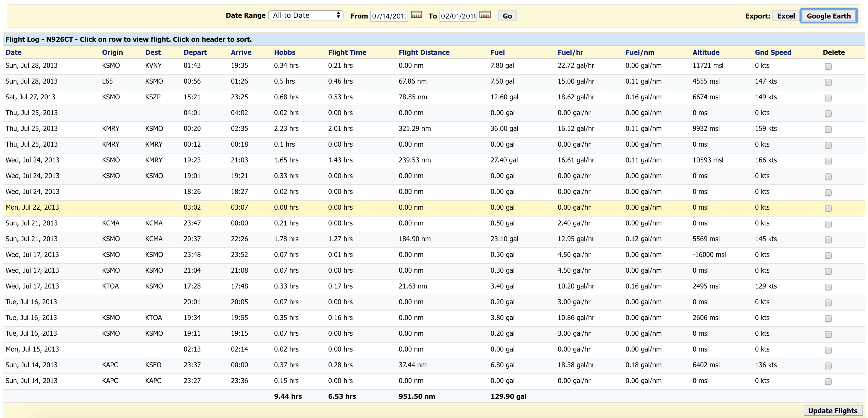The image size is (868, 418).
Task: Sort flights by Flight Distance column
Action: tap(424, 52)
